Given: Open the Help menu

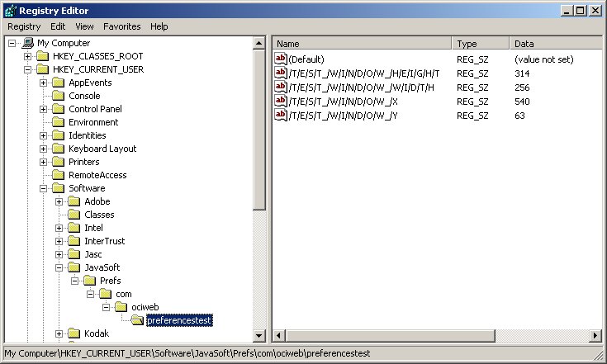Looking at the screenshot, I should pyautogui.click(x=159, y=26).
